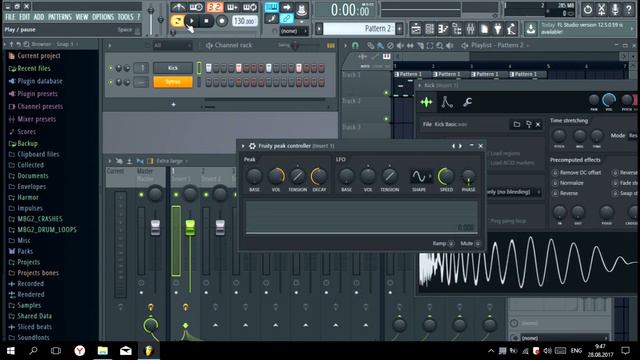Open the envelope settings tab in Kick
This screenshot has height=360, width=640.
tap(447, 102)
